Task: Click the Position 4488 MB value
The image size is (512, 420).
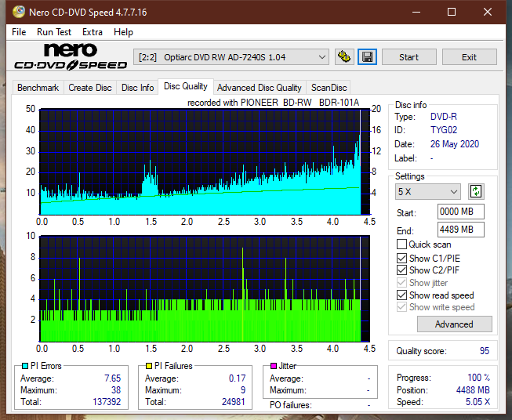Action: 473,390
